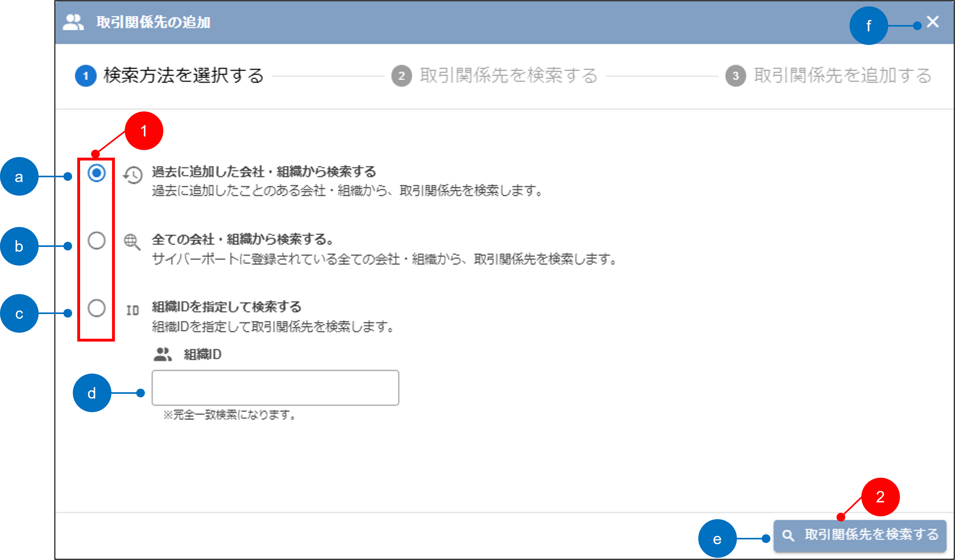Click into the 組織ID text field
955x560 pixels.
(275, 387)
